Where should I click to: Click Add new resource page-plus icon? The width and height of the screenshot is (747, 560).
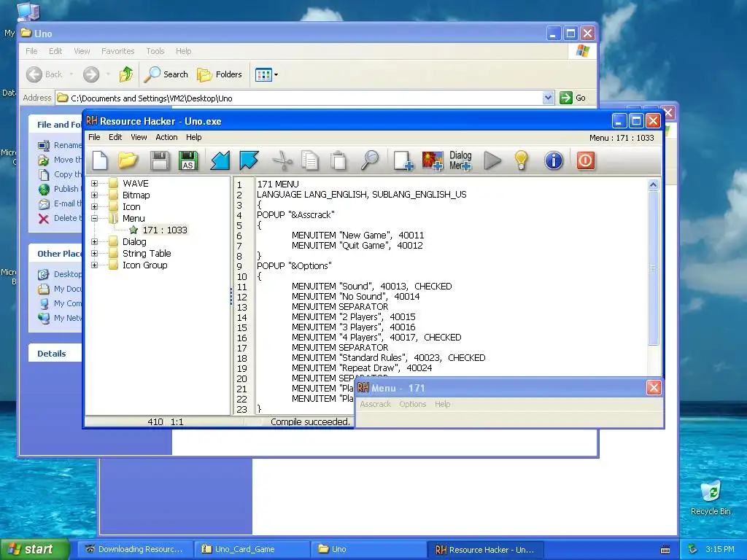pos(403,160)
